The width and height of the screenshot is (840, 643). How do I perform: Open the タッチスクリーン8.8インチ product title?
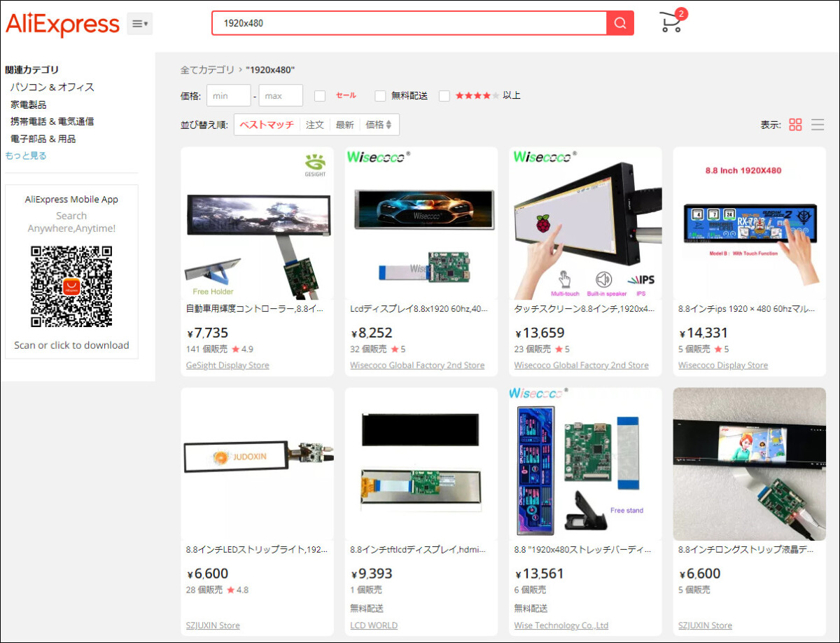pos(585,308)
